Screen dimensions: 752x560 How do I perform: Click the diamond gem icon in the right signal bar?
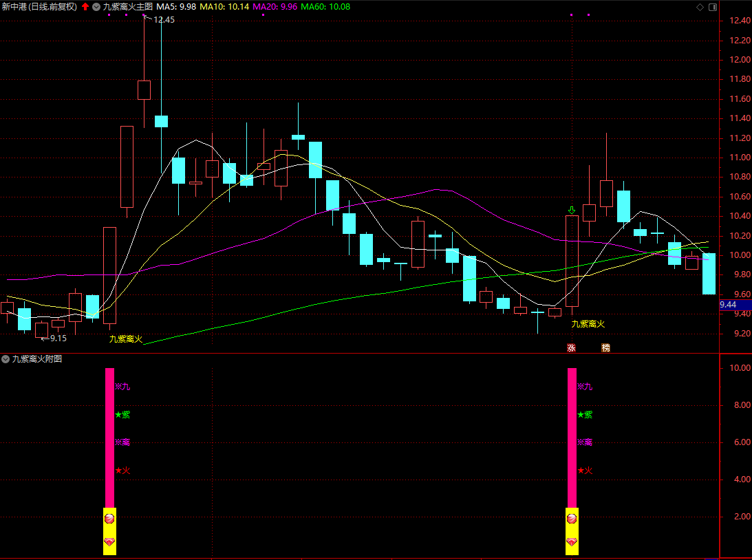(x=572, y=542)
